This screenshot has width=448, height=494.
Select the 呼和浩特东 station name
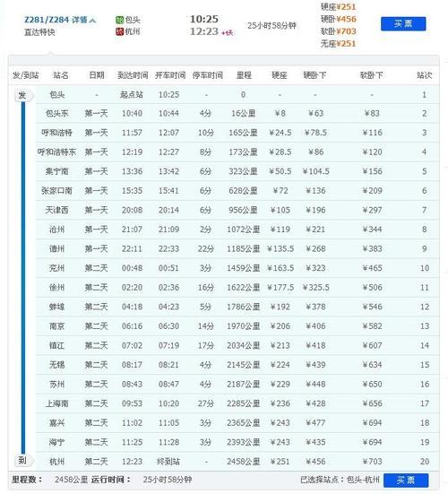pyautogui.click(x=56, y=152)
